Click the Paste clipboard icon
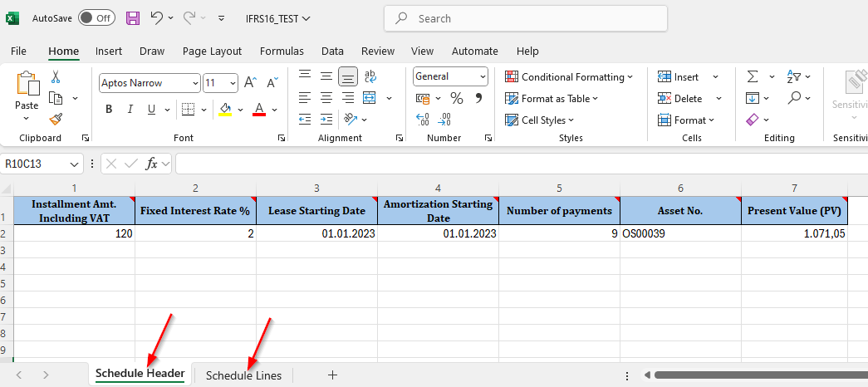The width and height of the screenshot is (868, 387). pyautogui.click(x=27, y=83)
